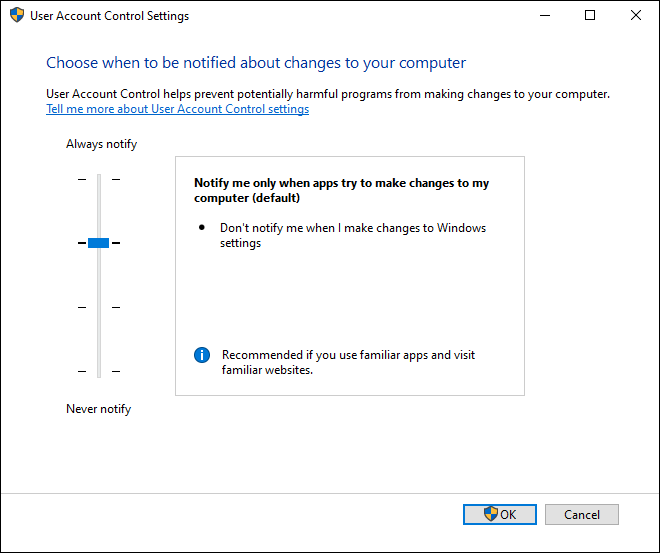Set slider to the bottom Never notify notch
660x553 pixels.
tap(99, 372)
